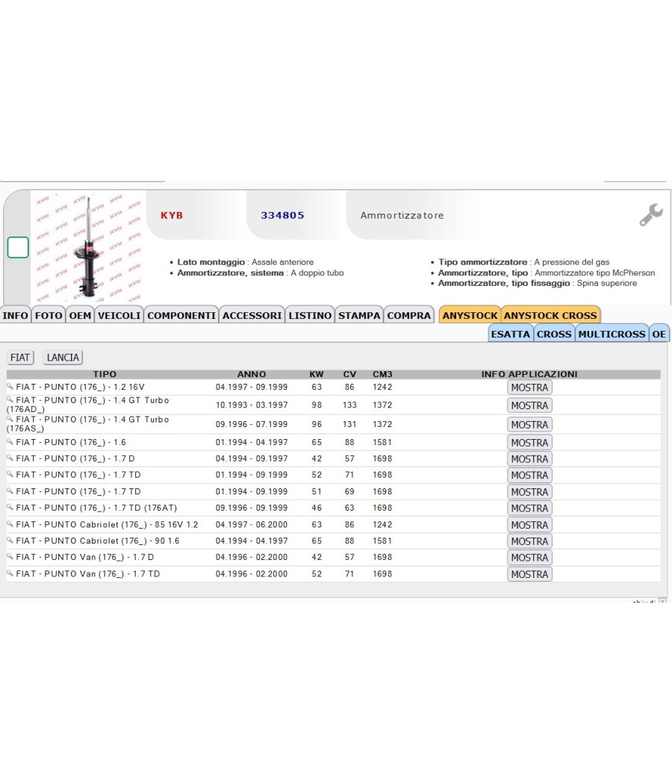672x784 pixels.
Task: Filter vehicles by LANCIA button
Action: pos(63,358)
